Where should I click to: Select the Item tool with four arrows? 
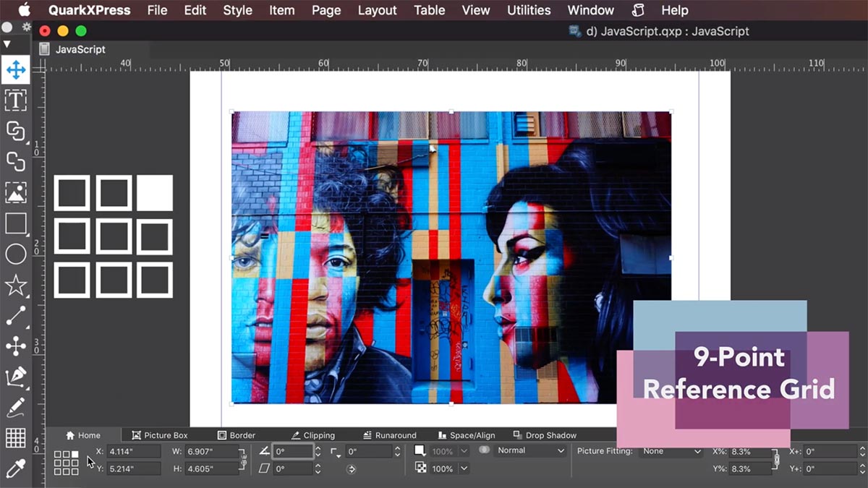click(16, 70)
